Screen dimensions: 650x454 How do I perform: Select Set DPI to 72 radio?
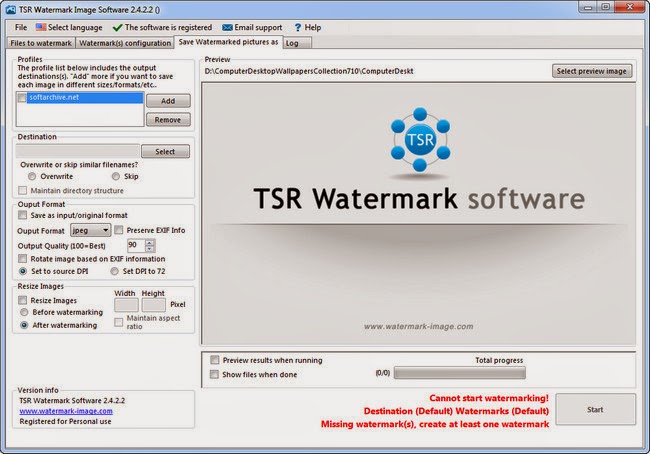[x=114, y=271]
